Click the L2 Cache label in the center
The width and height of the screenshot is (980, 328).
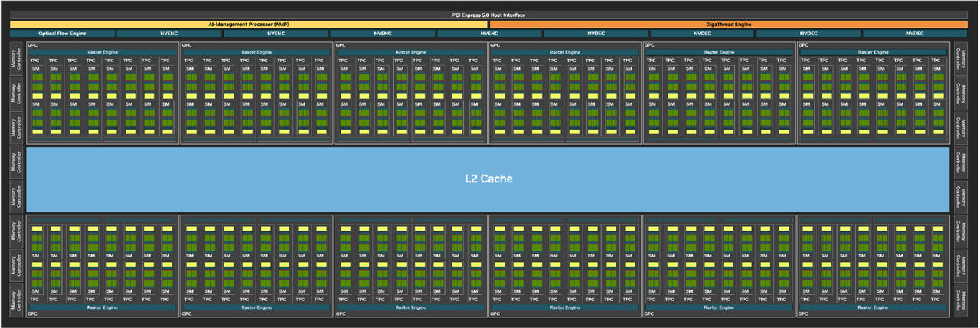(489, 179)
